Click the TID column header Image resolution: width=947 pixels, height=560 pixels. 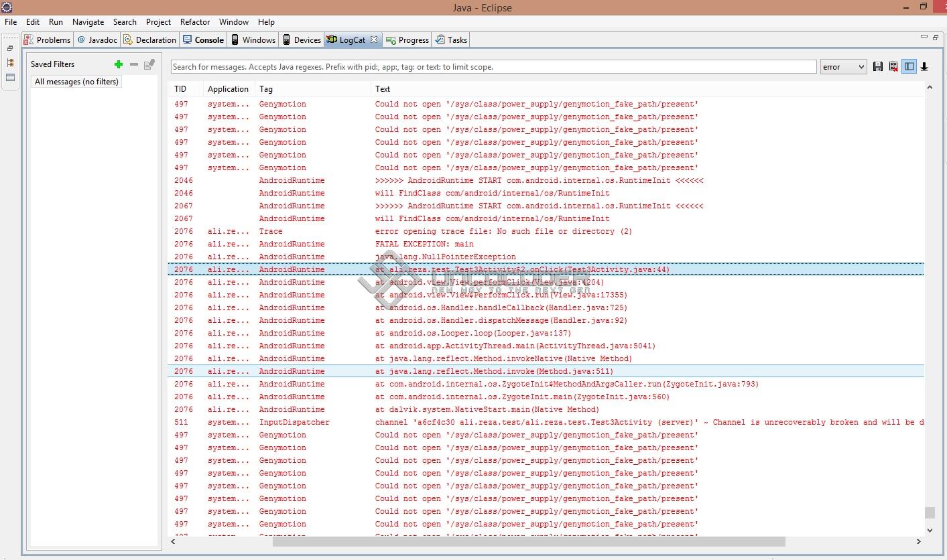pos(186,88)
